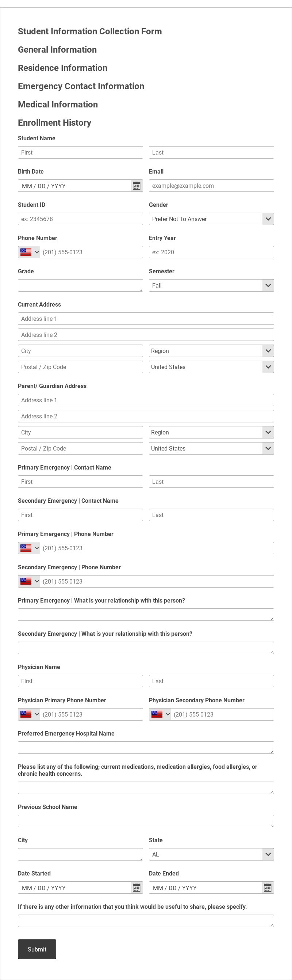Click the medications and allergies text area

point(146,788)
